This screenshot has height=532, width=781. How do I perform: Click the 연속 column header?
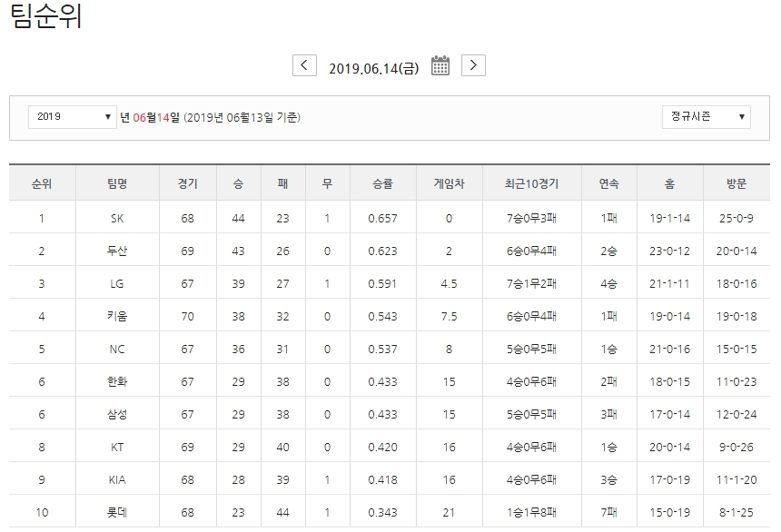pyautogui.click(x=608, y=183)
